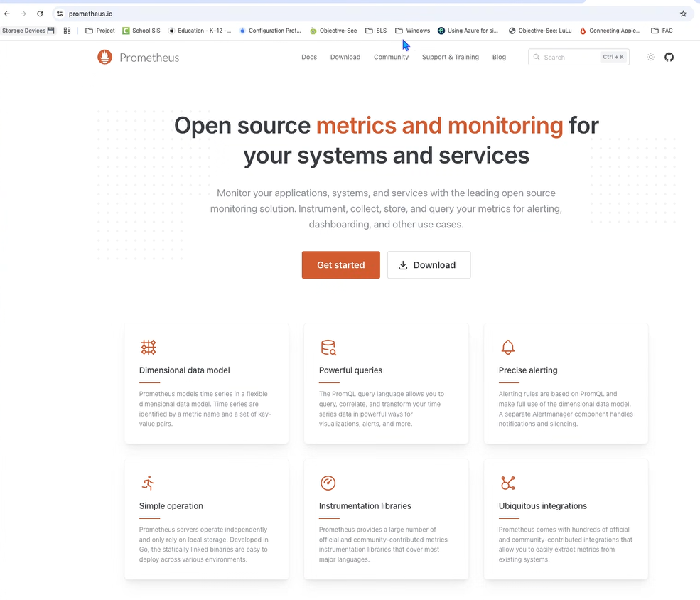The height and width of the screenshot is (600, 700).
Task: Click the Ubiquitous integrations nodes icon
Action: (x=507, y=483)
